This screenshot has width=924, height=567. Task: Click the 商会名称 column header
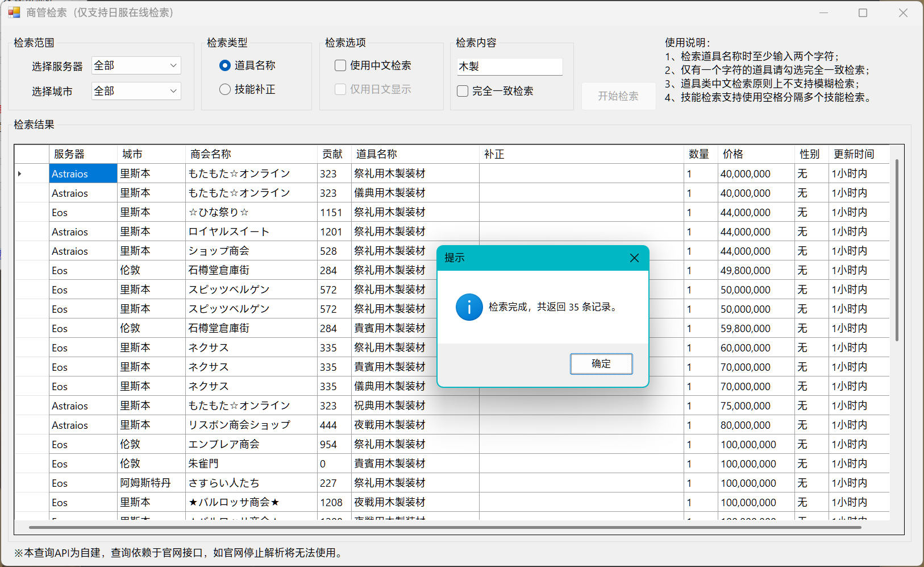(211, 154)
